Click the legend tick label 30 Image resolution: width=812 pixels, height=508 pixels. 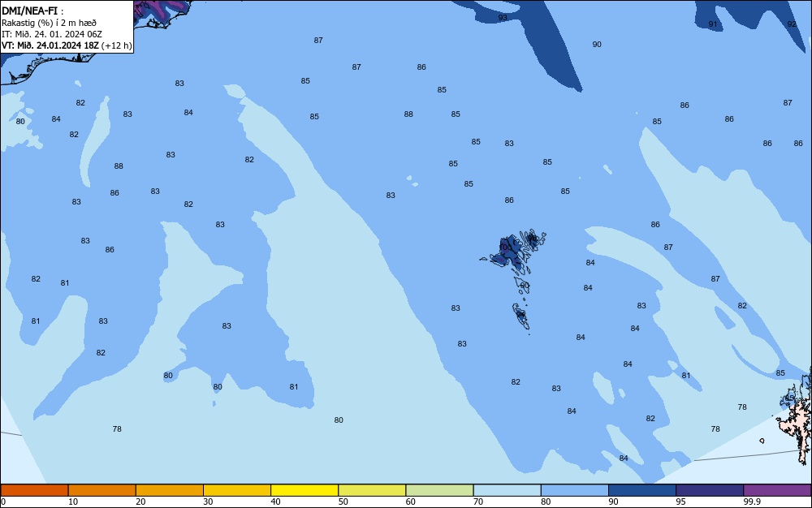tap(208, 502)
